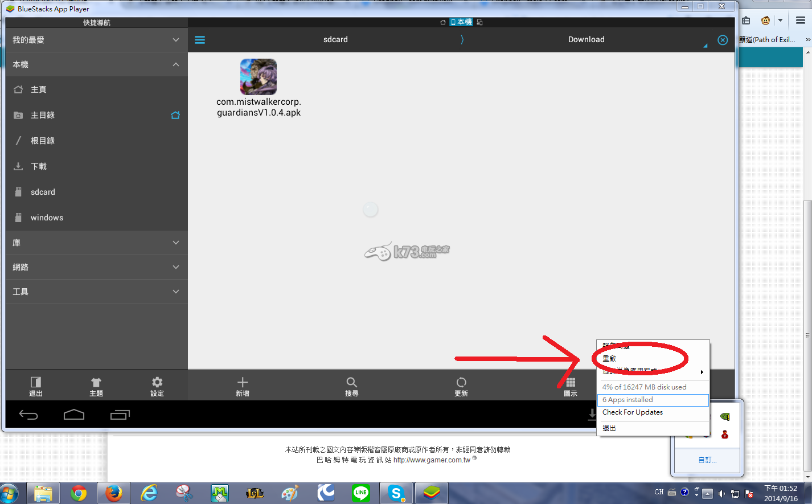Switch to BlueStacks in the taskbar

432,493
